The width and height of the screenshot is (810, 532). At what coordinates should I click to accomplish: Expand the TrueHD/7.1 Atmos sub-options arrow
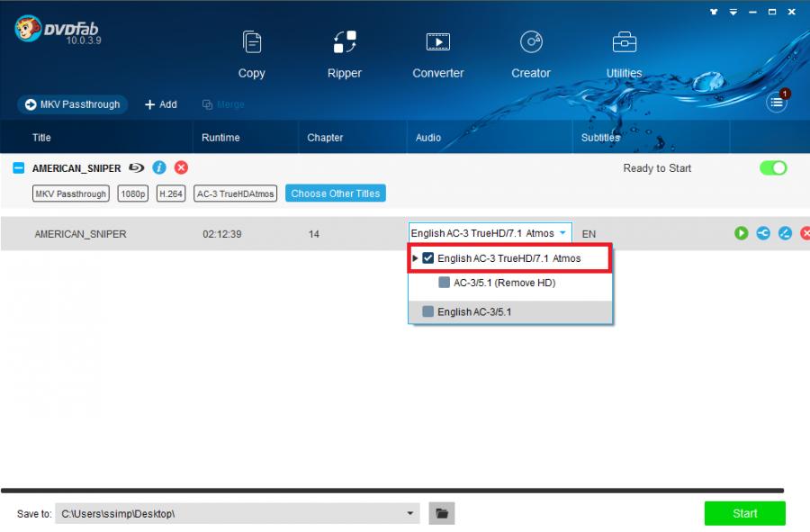click(415, 258)
